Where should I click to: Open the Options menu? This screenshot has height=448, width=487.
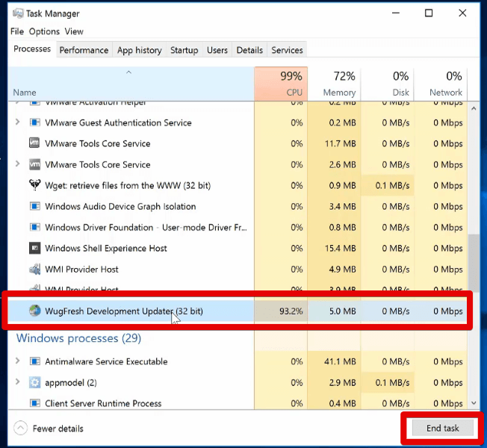coord(44,31)
